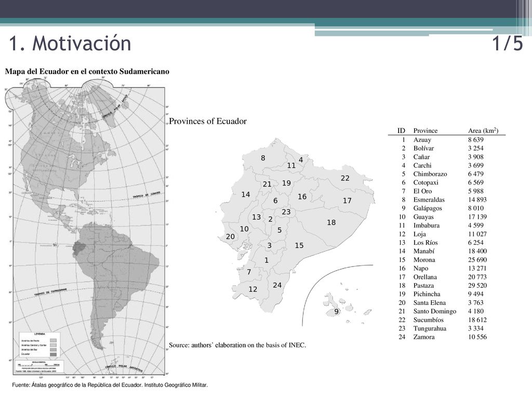Click province label 15 on the Ecuador map
Image resolution: width=532 pixels, height=399 pixels.
point(299,245)
